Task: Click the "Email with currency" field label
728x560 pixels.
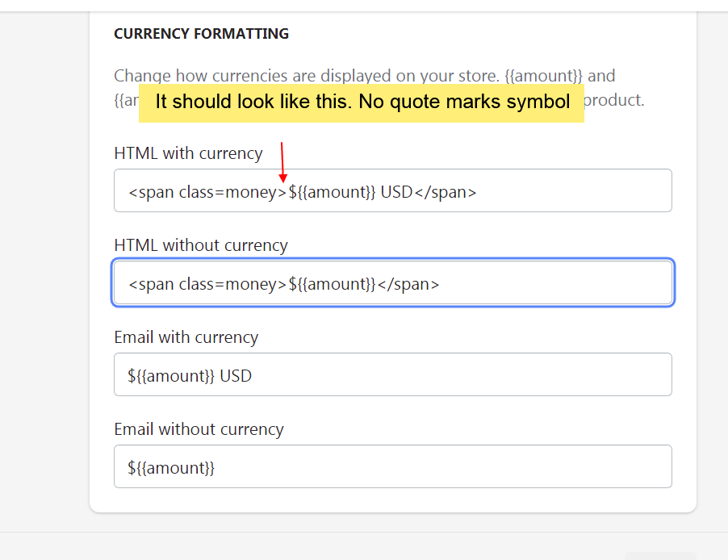Action: (186, 337)
